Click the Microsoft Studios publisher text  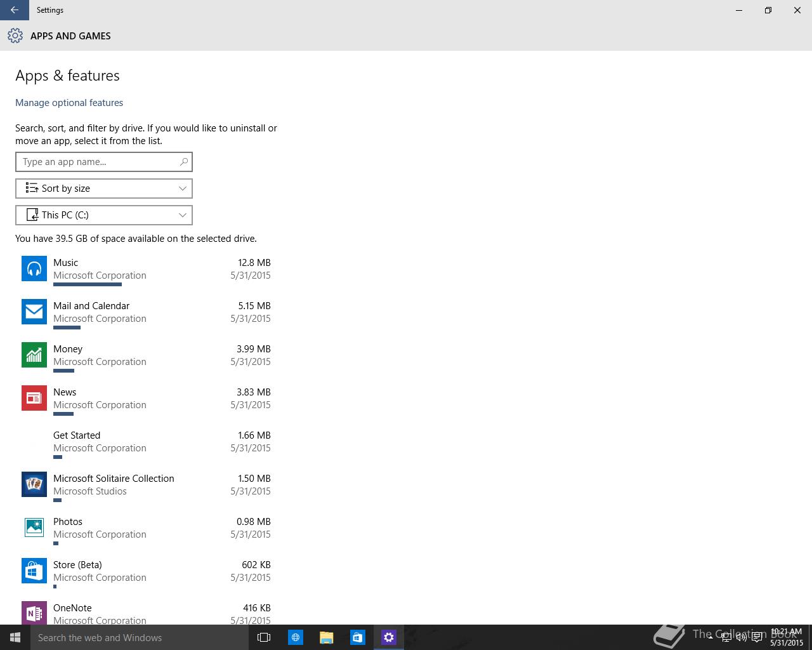click(90, 491)
